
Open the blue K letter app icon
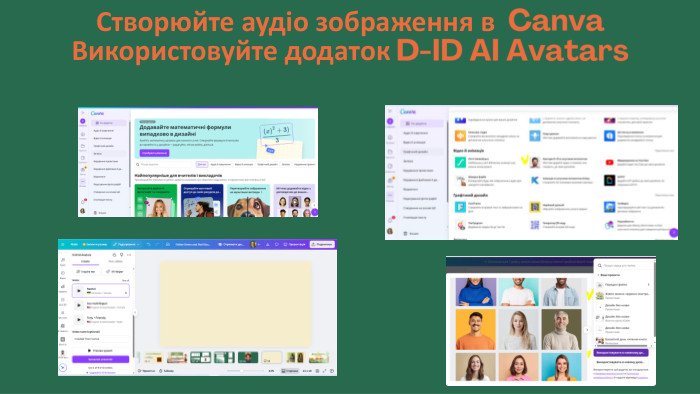[535, 180]
